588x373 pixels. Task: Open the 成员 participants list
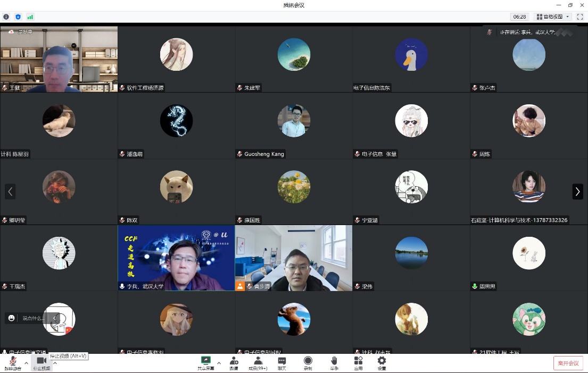click(x=258, y=362)
